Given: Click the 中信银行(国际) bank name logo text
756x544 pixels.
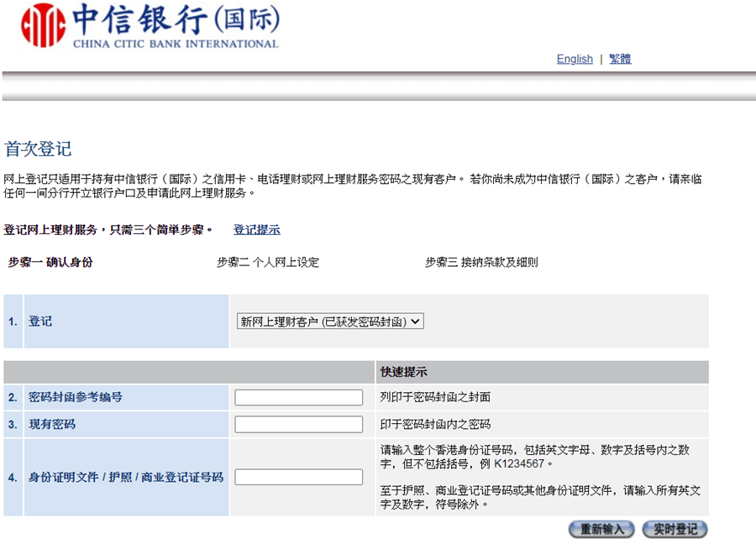Looking at the screenshot, I should click(x=176, y=20).
